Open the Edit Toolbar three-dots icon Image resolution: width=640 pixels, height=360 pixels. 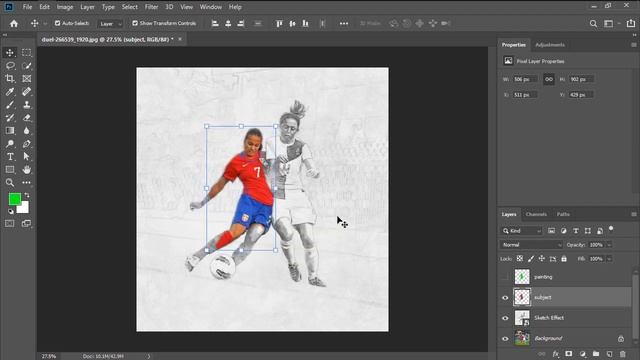coord(27,182)
